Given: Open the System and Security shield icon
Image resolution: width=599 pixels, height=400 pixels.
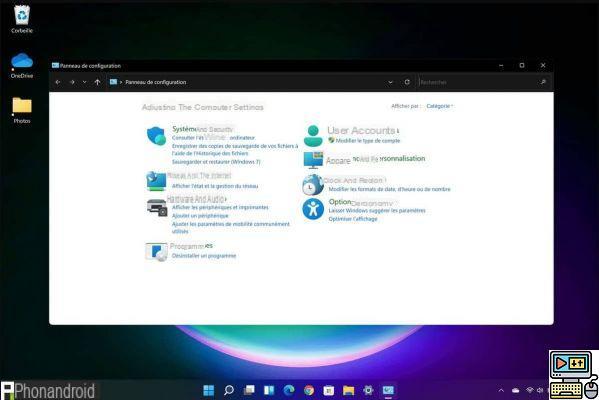Looking at the screenshot, I should click(x=157, y=136).
